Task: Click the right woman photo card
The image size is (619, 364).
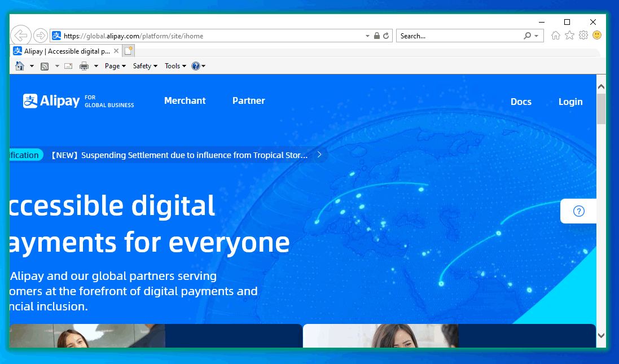Action: coord(380,336)
